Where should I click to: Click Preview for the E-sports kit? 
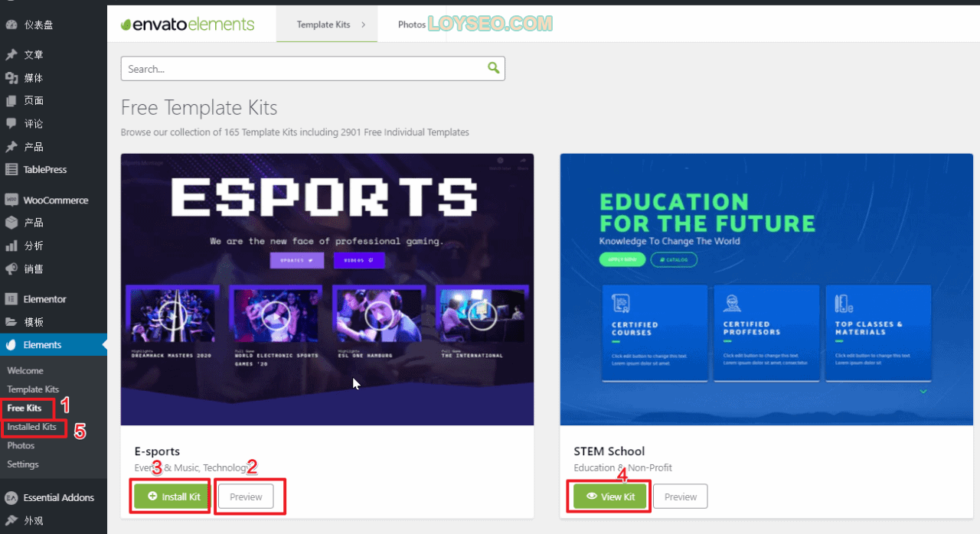(246, 497)
